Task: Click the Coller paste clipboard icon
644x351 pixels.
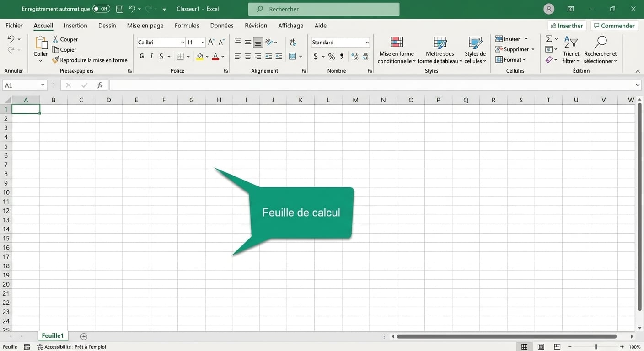Action: click(41, 43)
